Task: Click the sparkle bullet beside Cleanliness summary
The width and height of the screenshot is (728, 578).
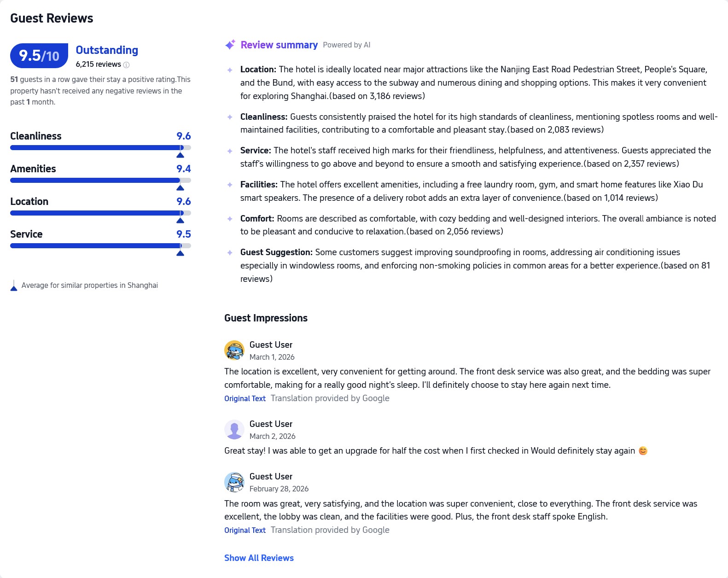Action: coord(230,117)
